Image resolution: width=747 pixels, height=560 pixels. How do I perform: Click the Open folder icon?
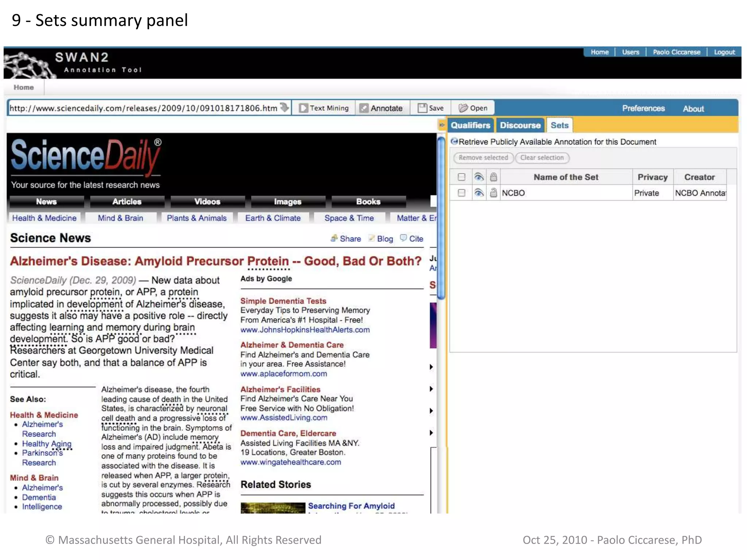click(x=463, y=108)
